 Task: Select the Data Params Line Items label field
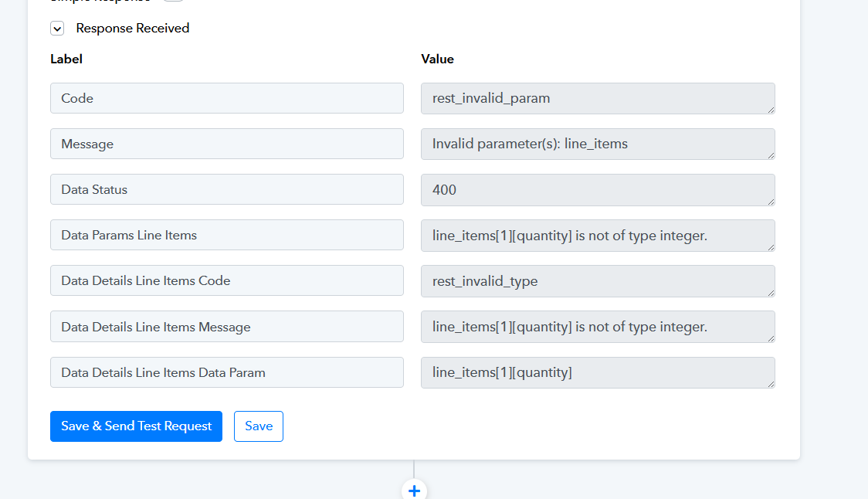pos(227,235)
